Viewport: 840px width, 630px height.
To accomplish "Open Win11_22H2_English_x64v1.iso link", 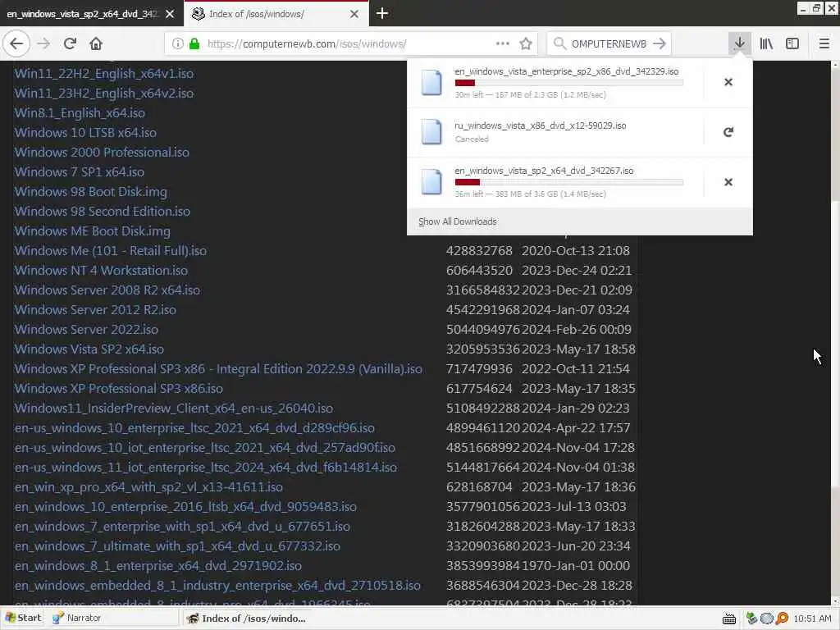I will tap(104, 74).
